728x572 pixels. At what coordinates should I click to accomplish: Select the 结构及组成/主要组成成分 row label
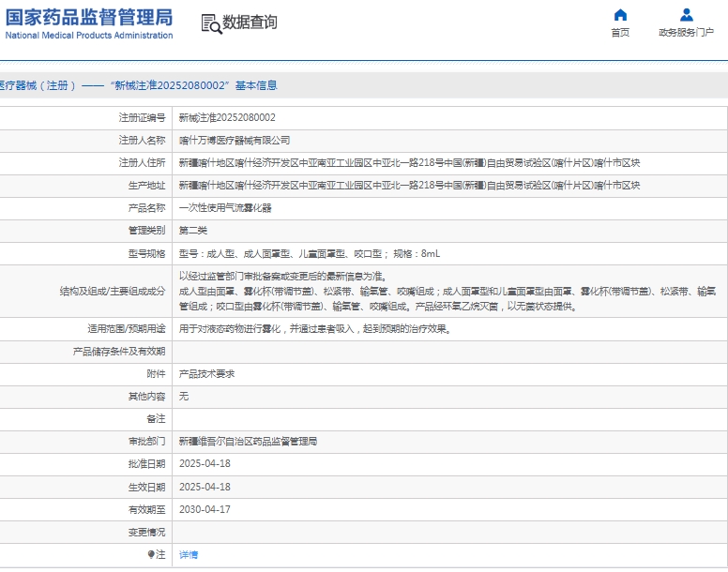113,292
